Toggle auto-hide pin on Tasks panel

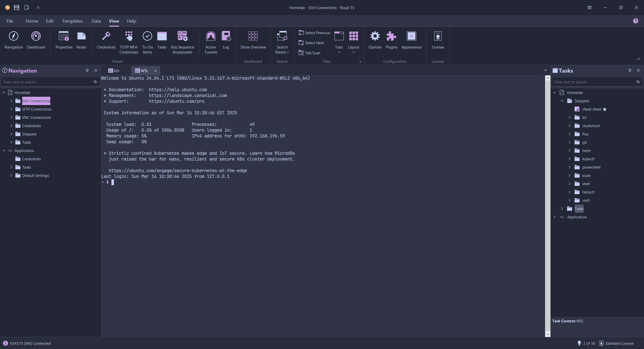(x=630, y=70)
